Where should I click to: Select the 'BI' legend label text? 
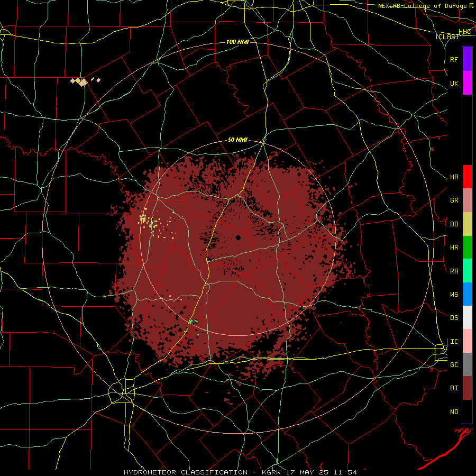coord(454,388)
